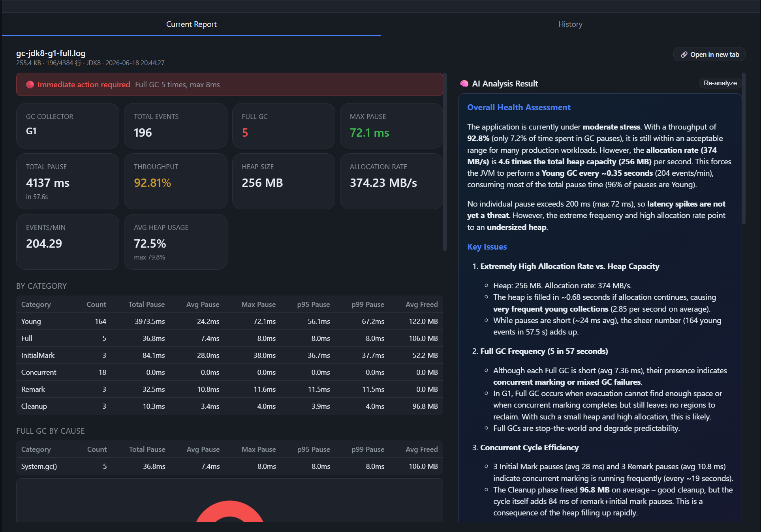Click the Max Pause header in By Category table
Image resolution: width=761 pixels, height=532 pixels.
click(258, 305)
